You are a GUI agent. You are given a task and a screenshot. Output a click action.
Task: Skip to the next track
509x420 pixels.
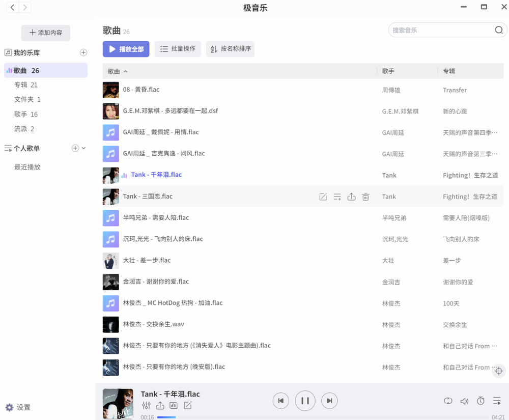pos(329,401)
